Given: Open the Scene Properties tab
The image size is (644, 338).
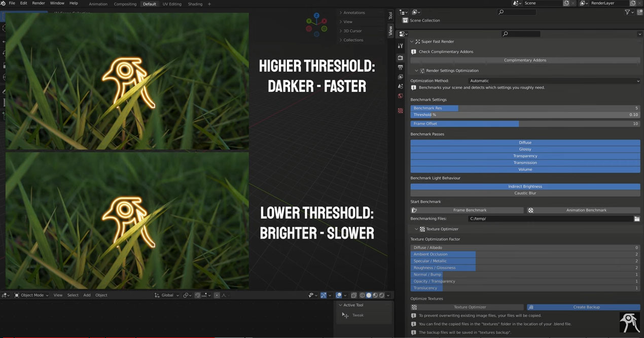Looking at the screenshot, I should 400,86.
